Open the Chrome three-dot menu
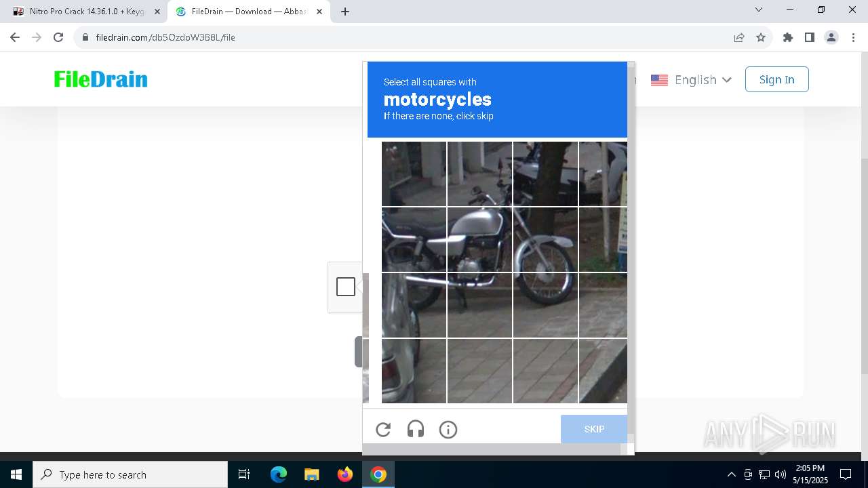The width and height of the screenshot is (868, 488). [x=853, y=37]
